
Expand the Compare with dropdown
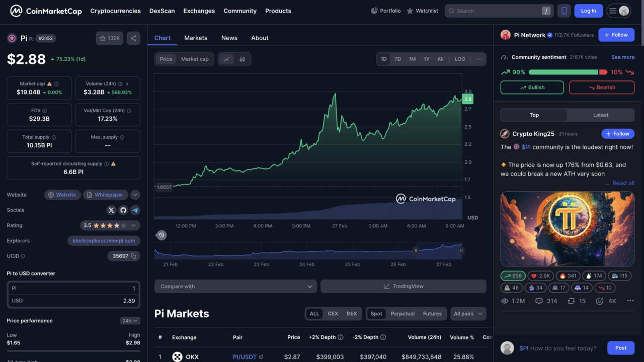pos(235,287)
